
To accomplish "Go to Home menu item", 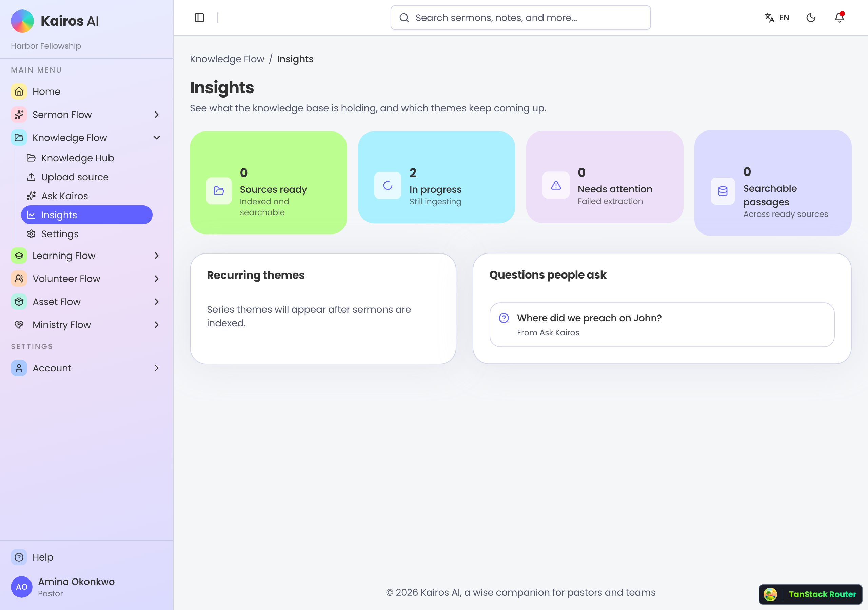I will click(x=86, y=91).
